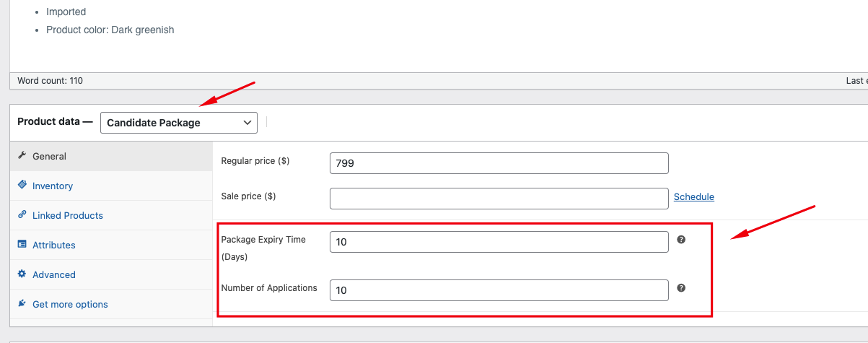Show help tooltip for Number of Applications

pos(681,288)
